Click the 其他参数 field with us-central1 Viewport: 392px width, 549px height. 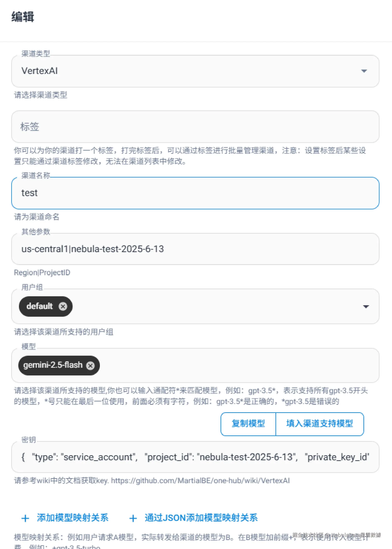tap(195, 249)
